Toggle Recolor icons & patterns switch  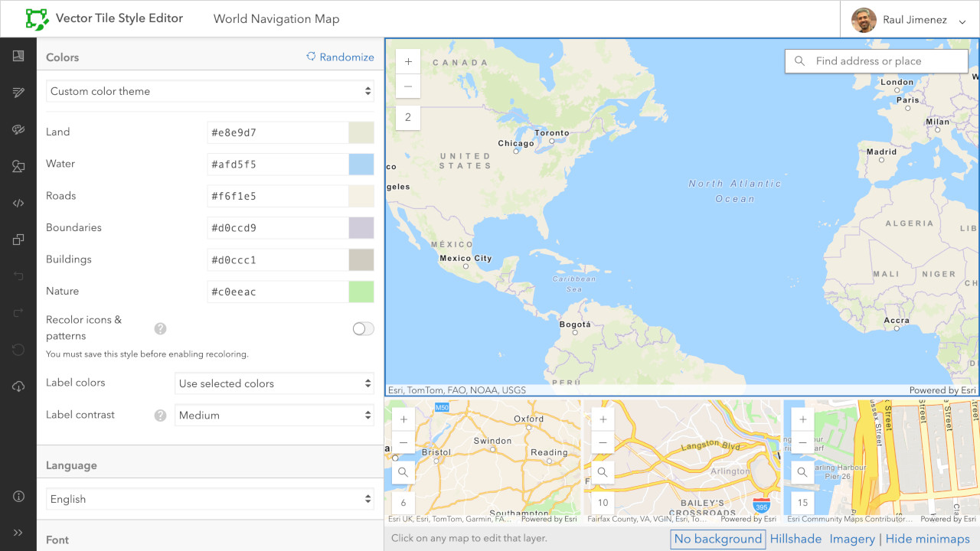point(363,328)
